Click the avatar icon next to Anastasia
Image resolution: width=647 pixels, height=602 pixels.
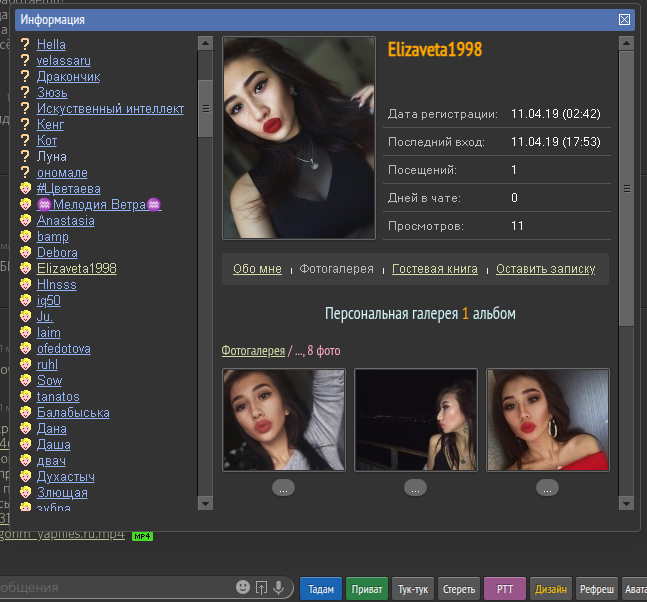click(x=26, y=221)
